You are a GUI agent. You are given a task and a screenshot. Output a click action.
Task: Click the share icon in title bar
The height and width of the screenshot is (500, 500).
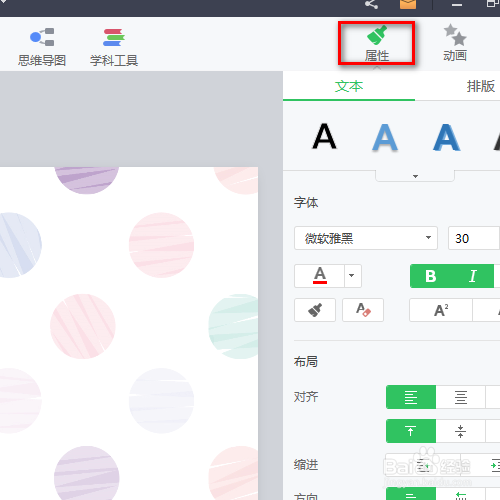click(x=371, y=4)
